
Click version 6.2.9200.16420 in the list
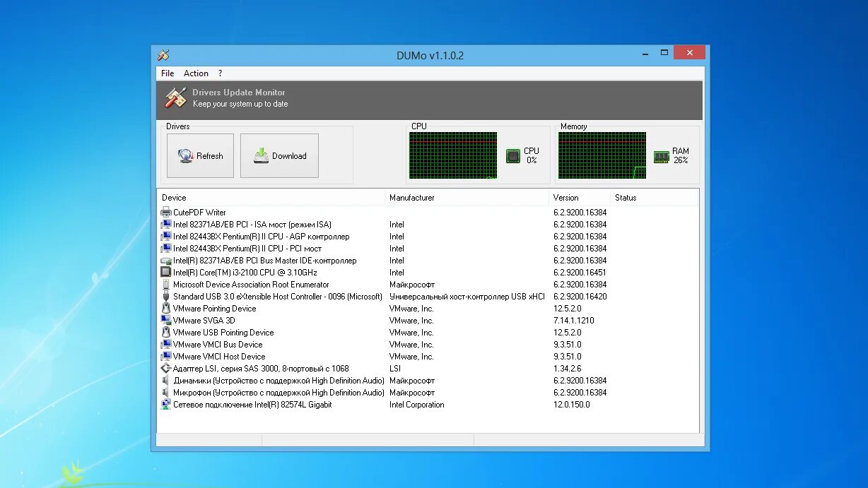[x=580, y=297]
